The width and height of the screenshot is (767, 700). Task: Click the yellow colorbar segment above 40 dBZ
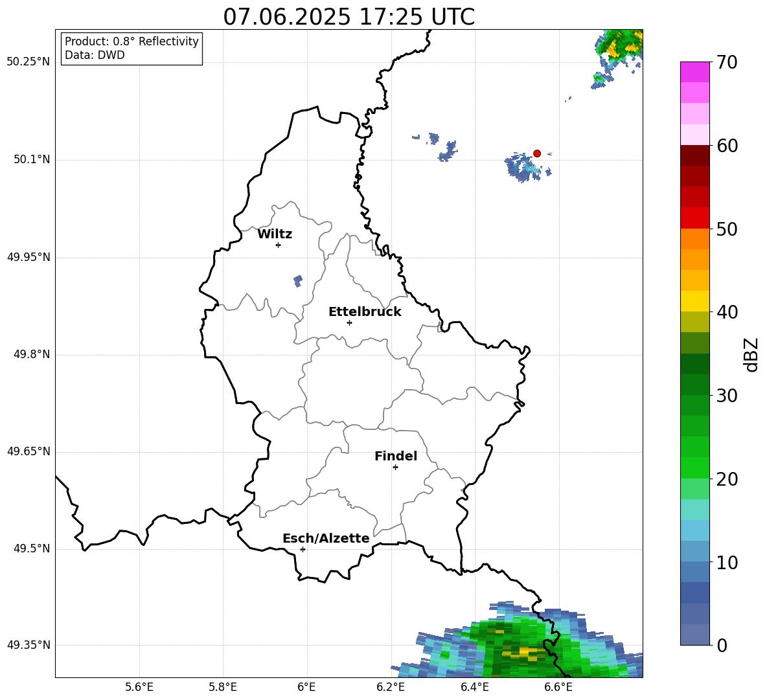coord(695,301)
